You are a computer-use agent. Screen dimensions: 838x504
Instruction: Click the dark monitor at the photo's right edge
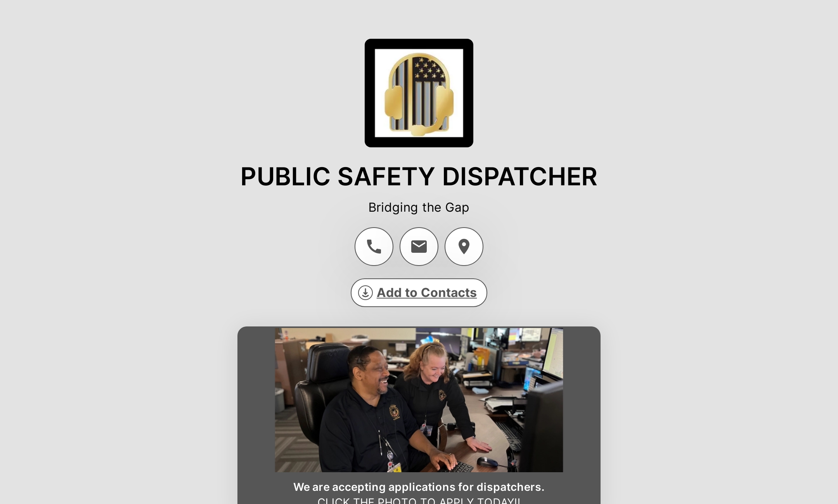[545, 426]
